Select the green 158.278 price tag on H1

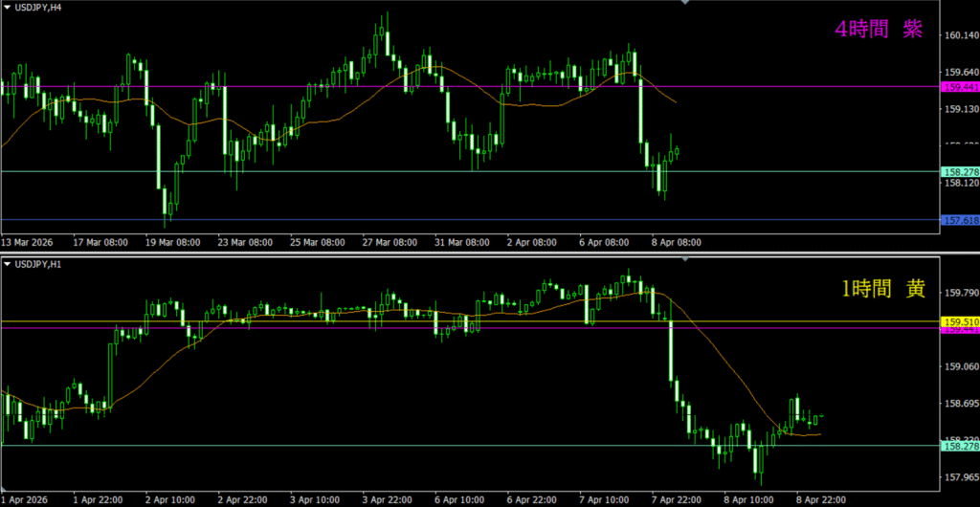[960, 446]
